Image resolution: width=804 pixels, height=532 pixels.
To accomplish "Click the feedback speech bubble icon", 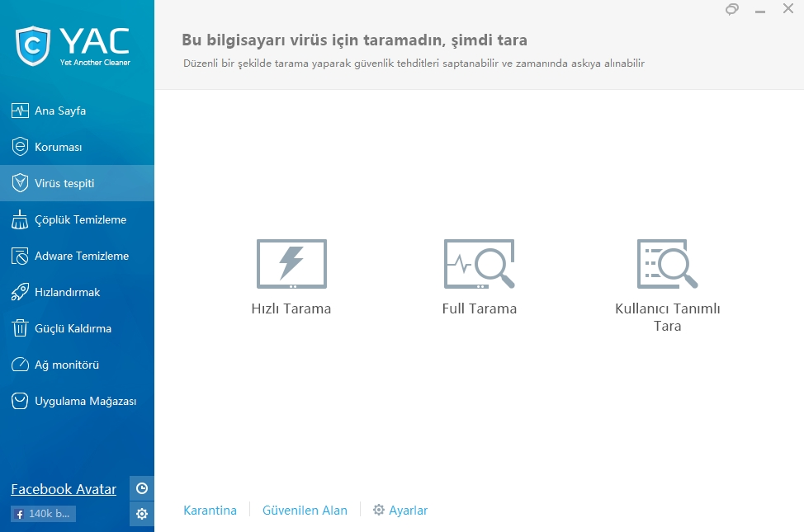I will tap(732, 9).
